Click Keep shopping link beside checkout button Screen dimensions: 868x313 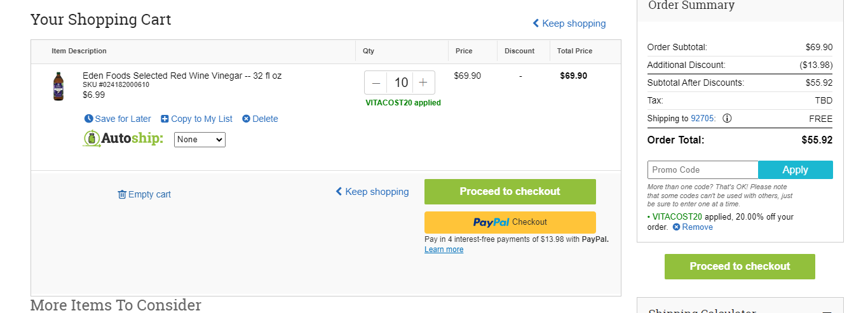[372, 192]
